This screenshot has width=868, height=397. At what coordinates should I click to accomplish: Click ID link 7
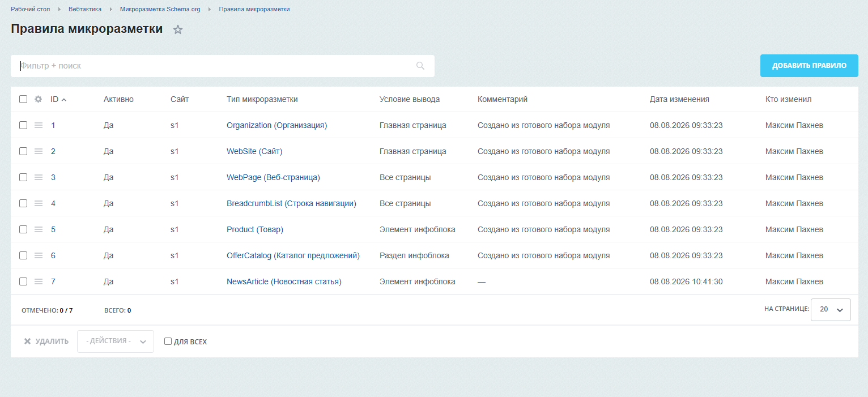point(53,281)
